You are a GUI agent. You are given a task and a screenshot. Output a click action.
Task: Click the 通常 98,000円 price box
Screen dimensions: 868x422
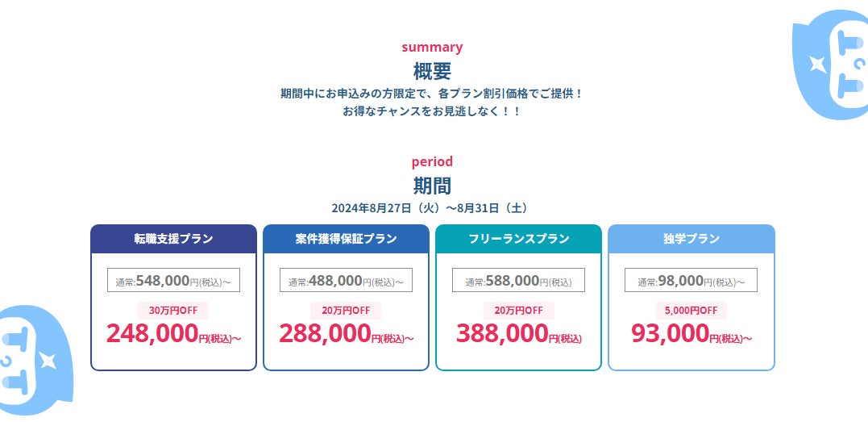691,281
